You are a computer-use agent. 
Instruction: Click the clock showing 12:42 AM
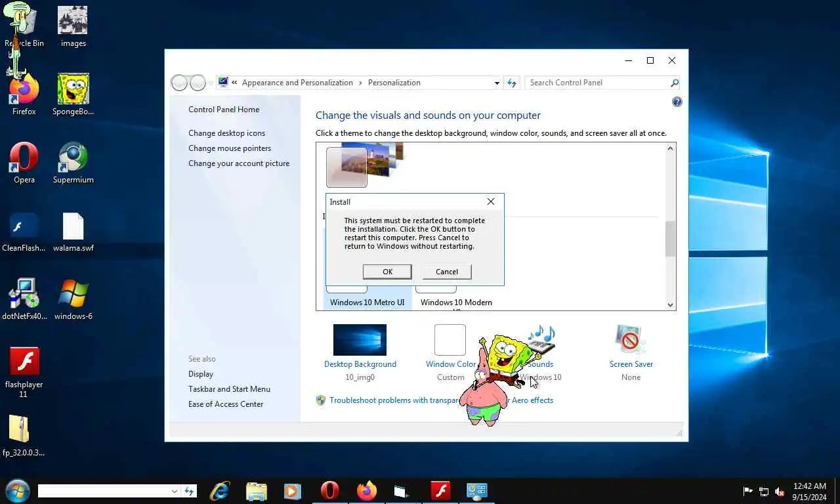809,492
